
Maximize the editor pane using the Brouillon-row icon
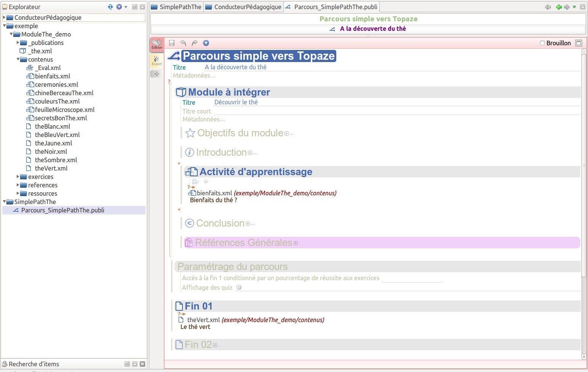(x=579, y=43)
